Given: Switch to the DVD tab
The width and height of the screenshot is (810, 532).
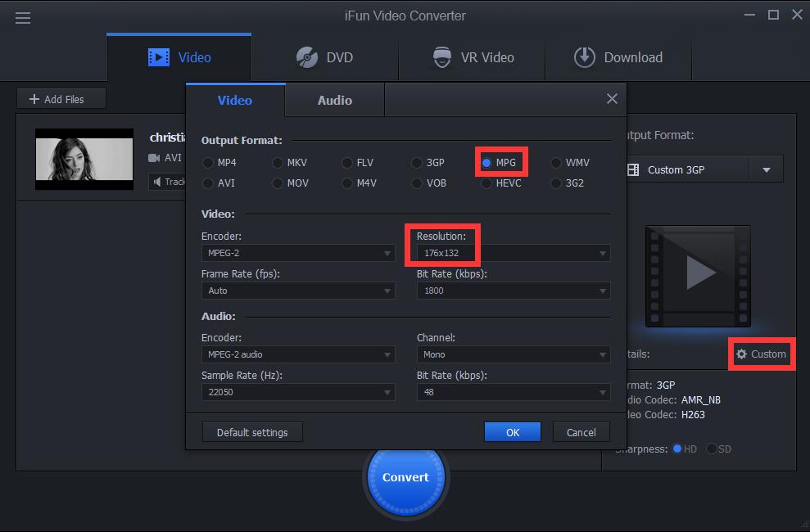Looking at the screenshot, I should coord(324,57).
